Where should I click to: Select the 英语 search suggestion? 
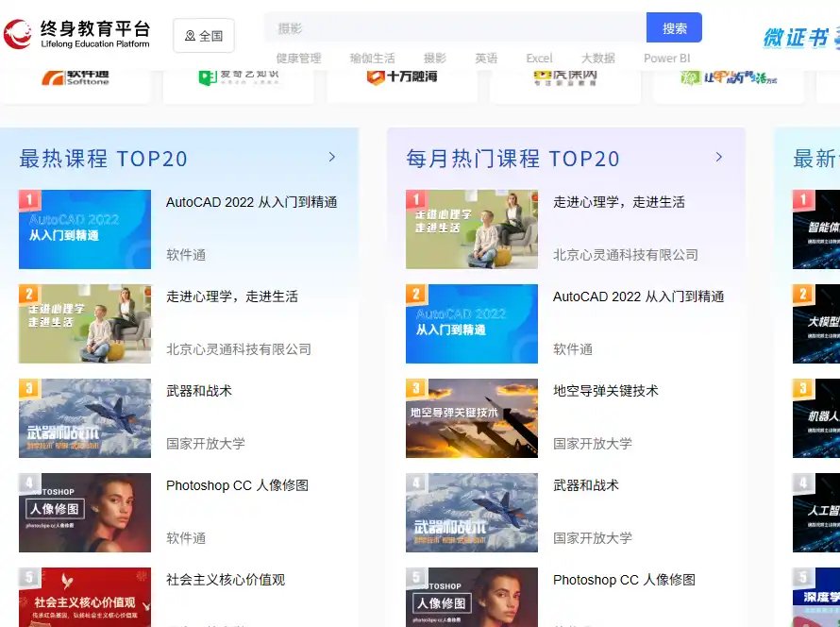coord(486,58)
